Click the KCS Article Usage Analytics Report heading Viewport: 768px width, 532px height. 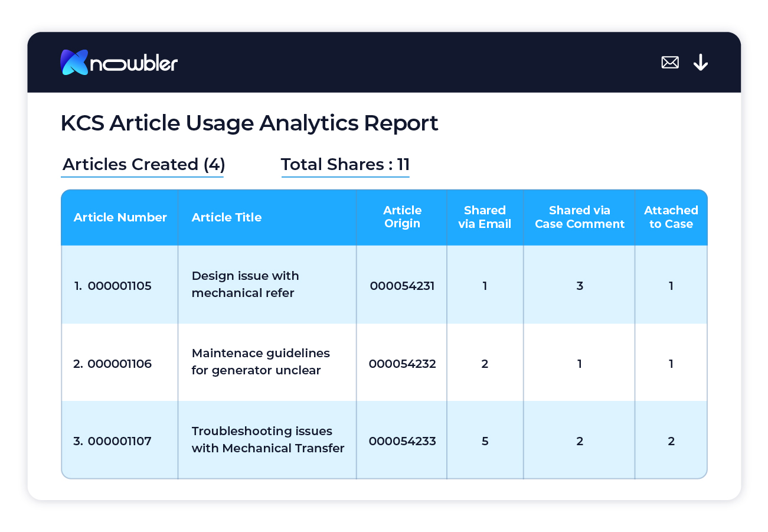click(250, 123)
